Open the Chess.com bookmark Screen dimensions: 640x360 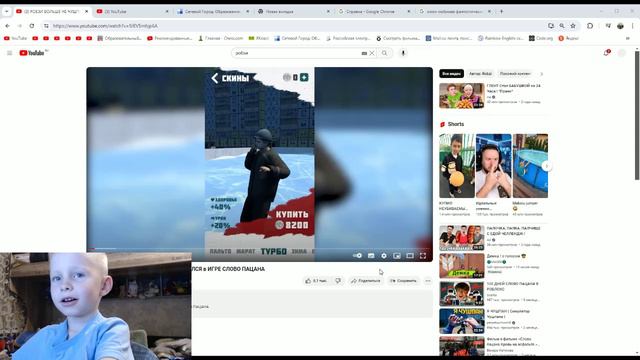(220, 38)
